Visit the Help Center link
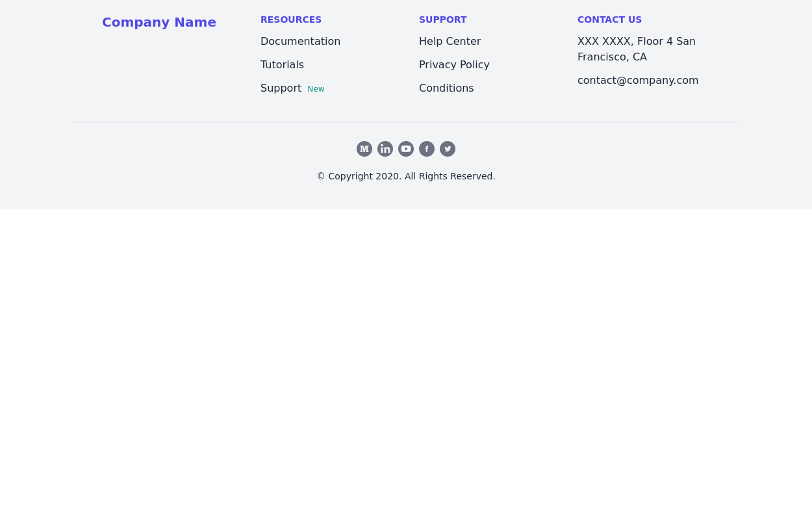 (450, 42)
